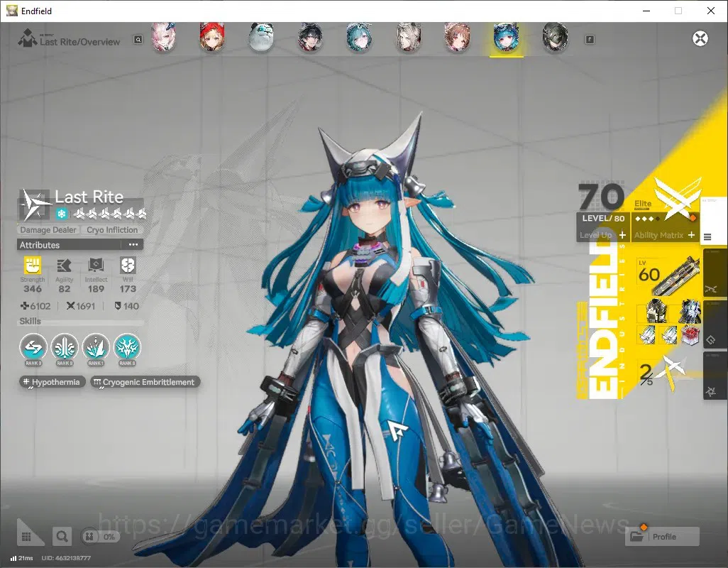Open the Hypothermia talent
This screenshot has height=568, width=728.
pyautogui.click(x=52, y=382)
